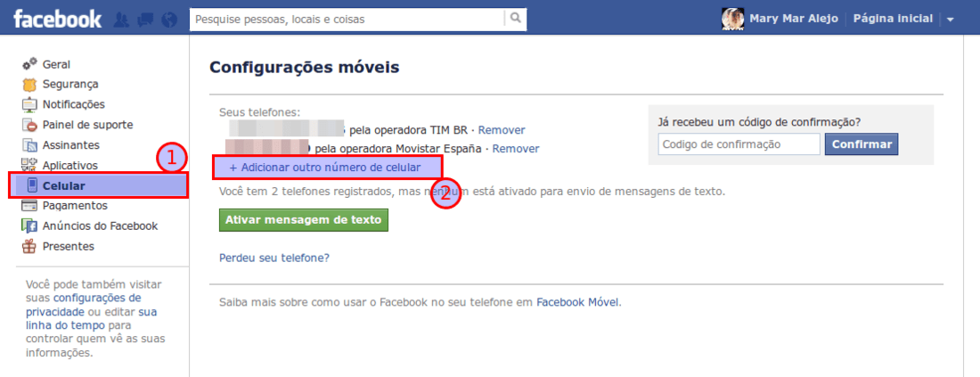Click the Pagamentos card icon

29,206
